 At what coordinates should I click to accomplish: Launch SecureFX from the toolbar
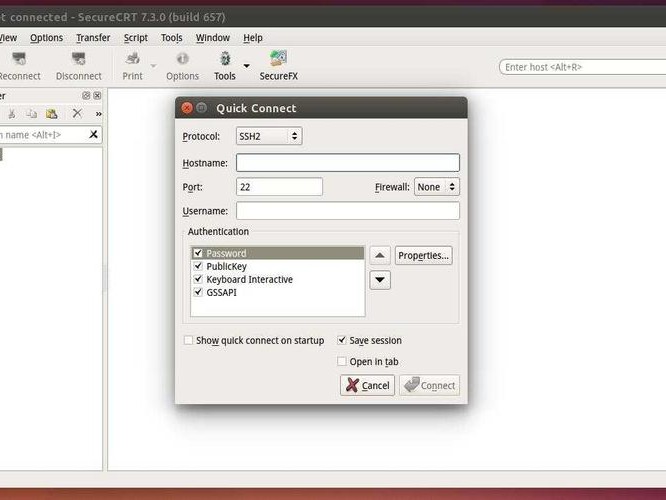click(278, 58)
